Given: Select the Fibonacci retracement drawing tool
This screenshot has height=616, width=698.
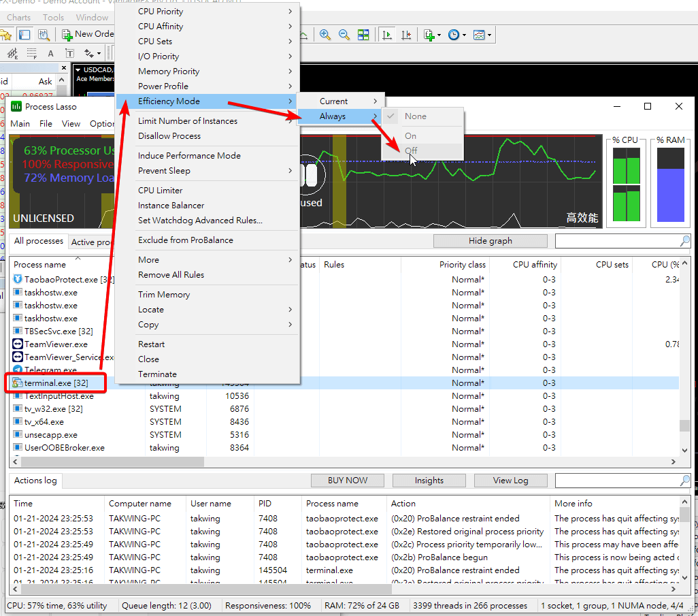Looking at the screenshot, I should (x=31, y=54).
